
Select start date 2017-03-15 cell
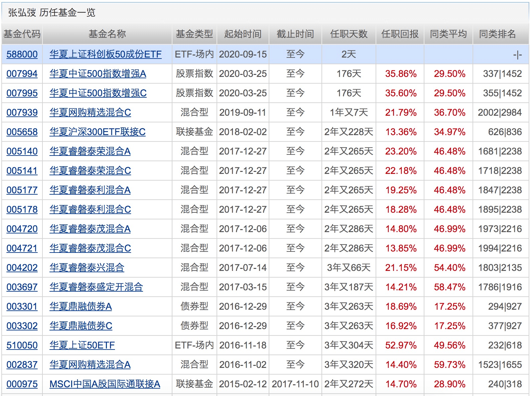tap(243, 287)
